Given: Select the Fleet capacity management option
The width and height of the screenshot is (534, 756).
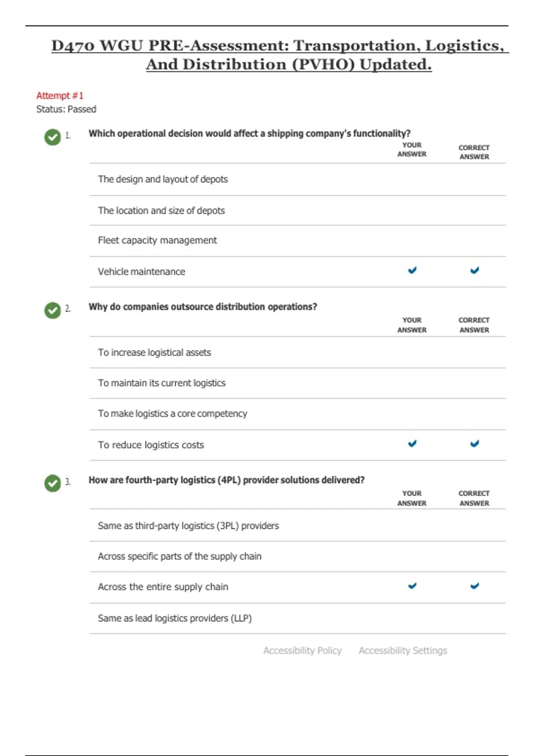Looking at the screenshot, I should pos(158,241).
